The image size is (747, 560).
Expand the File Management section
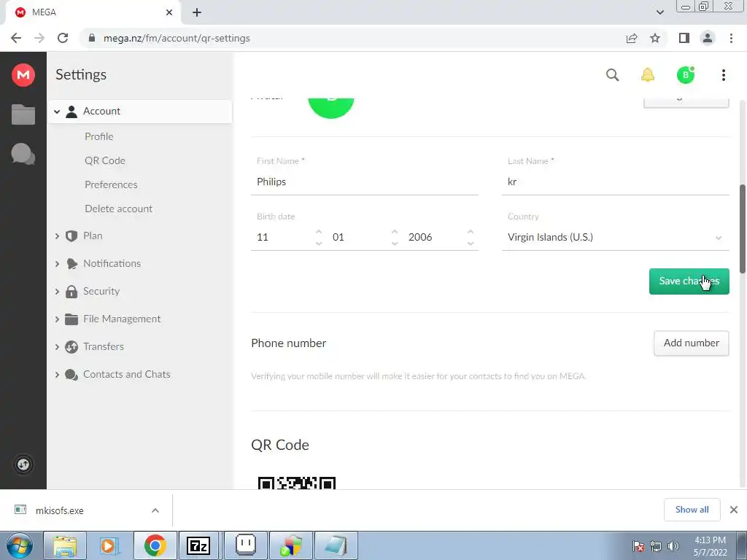[57, 319]
